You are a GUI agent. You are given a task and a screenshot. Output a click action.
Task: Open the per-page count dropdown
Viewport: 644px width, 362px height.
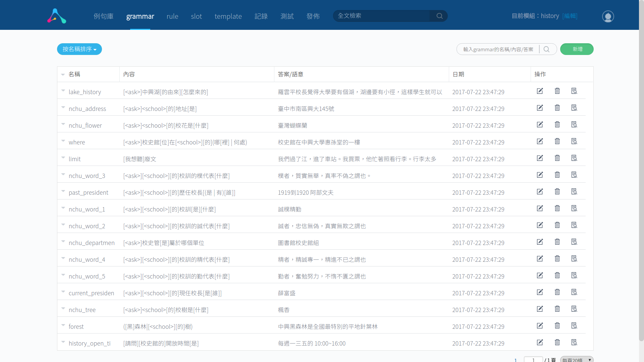coord(577,359)
